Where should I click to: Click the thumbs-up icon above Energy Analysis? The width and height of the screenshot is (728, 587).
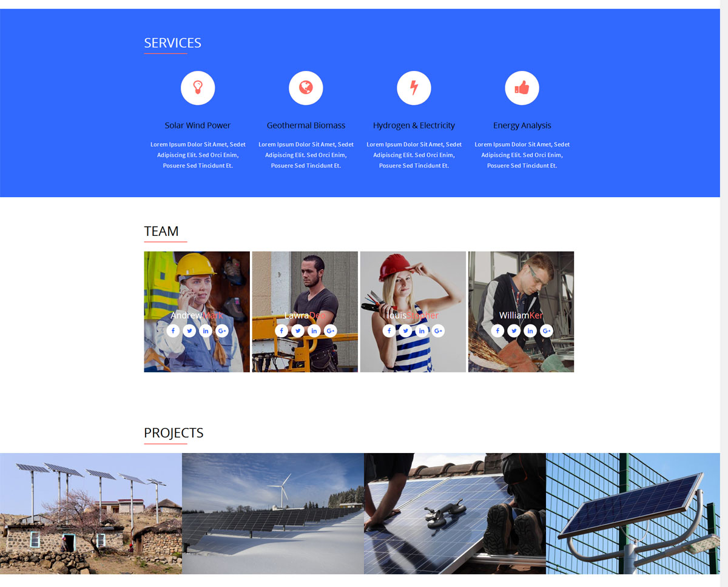(522, 88)
